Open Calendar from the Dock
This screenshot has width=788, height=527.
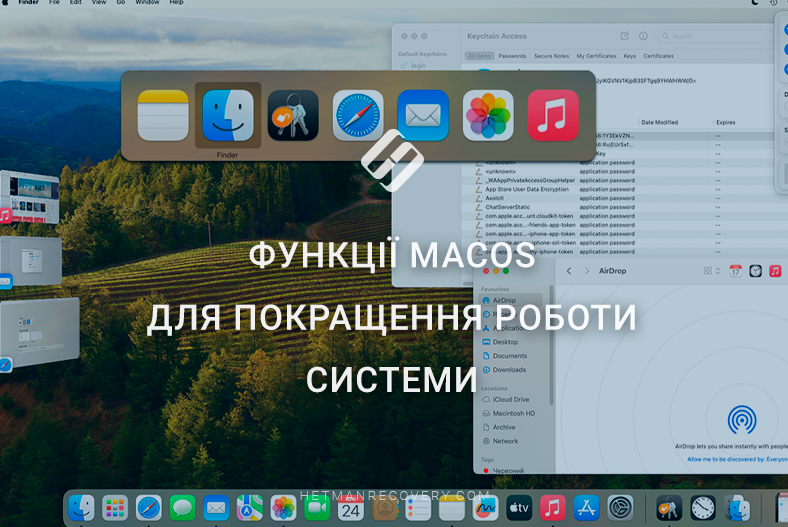point(351,508)
